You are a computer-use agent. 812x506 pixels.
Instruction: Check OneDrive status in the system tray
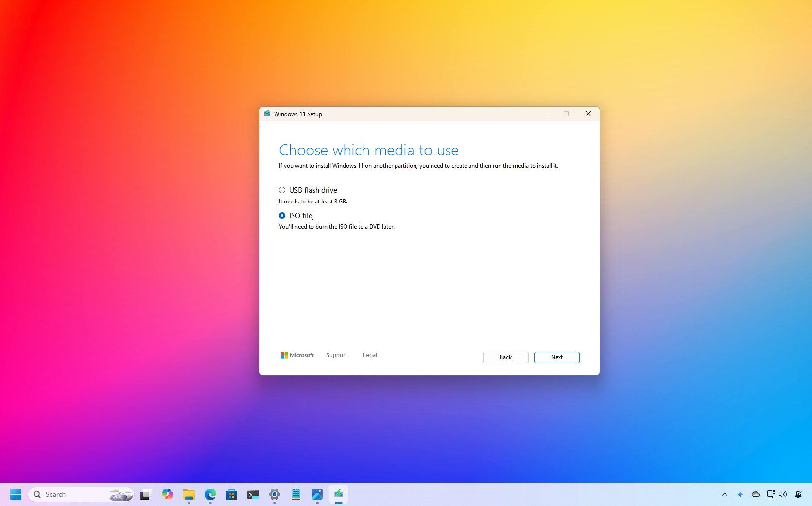(755, 494)
